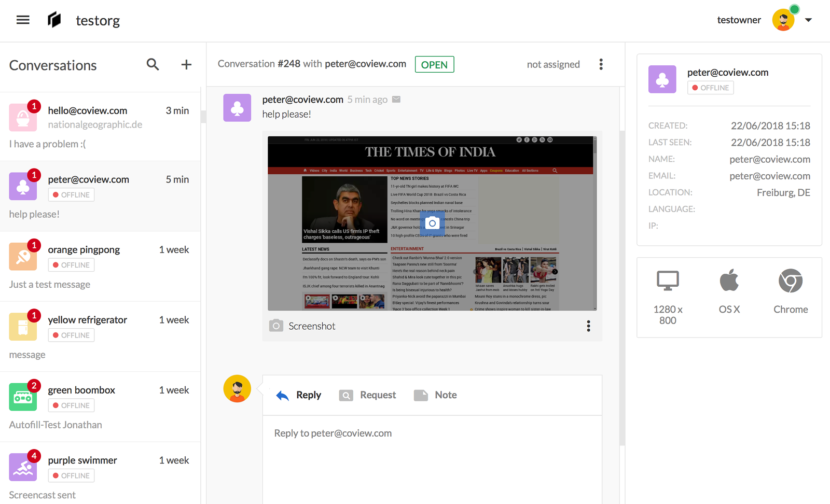The height and width of the screenshot is (504, 830).
Task: Open testowner account dropdown arrow
Action: pyautogui.click(x=808, y=20)
